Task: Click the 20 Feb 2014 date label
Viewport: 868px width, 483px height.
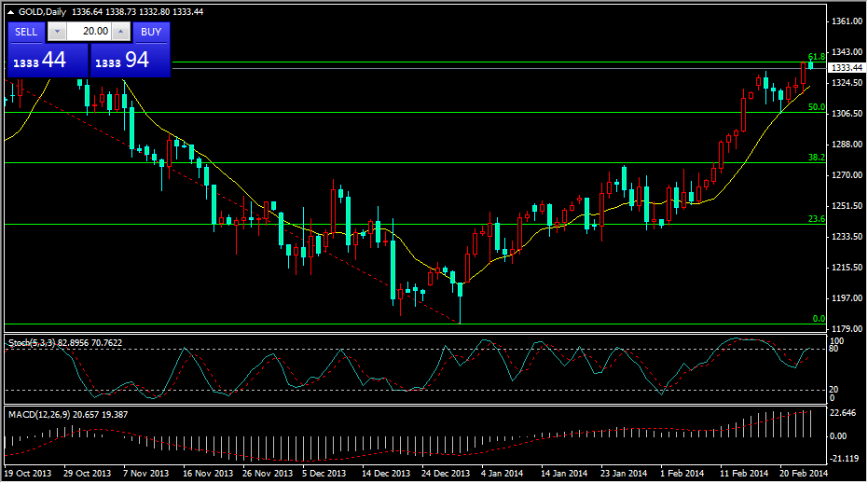Action: (x=804, y=473)
